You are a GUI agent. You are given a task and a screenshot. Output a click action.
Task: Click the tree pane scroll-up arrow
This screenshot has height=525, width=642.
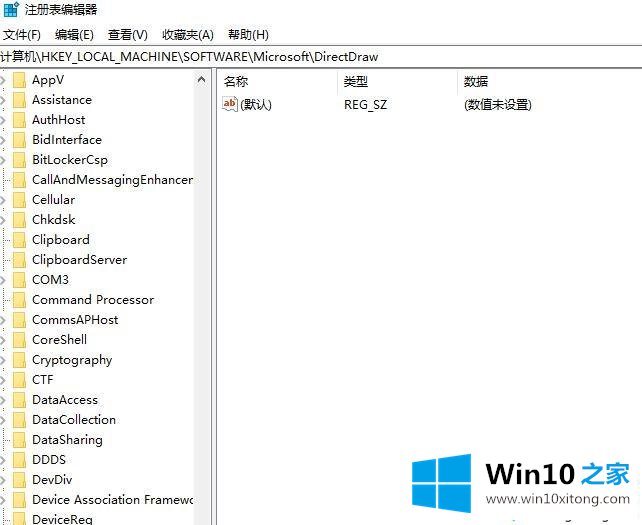point(201,79)
